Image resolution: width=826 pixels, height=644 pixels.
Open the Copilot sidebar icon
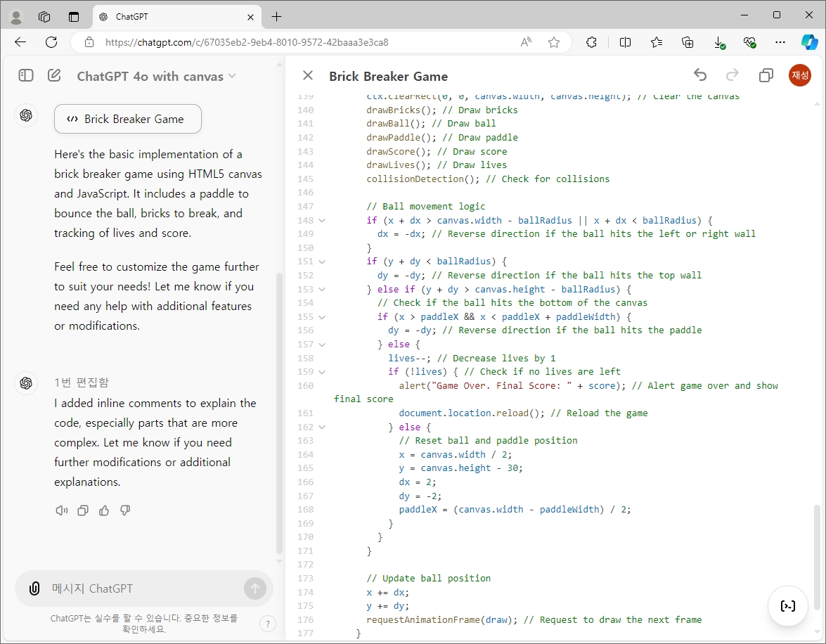point(809,42)
